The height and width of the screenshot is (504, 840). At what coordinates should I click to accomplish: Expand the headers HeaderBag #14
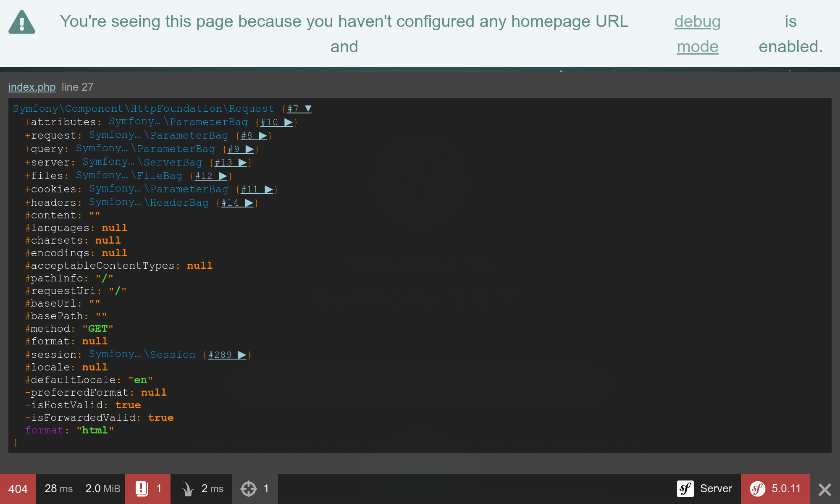click(237, 203)
